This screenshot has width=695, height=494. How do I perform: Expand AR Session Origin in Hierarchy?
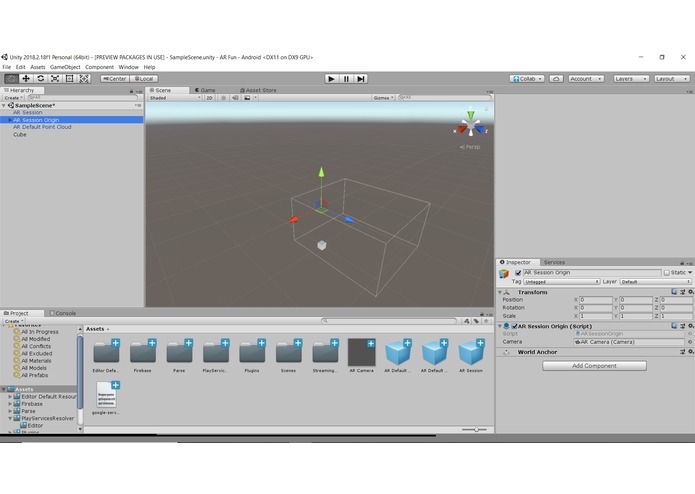coord(10,120)
